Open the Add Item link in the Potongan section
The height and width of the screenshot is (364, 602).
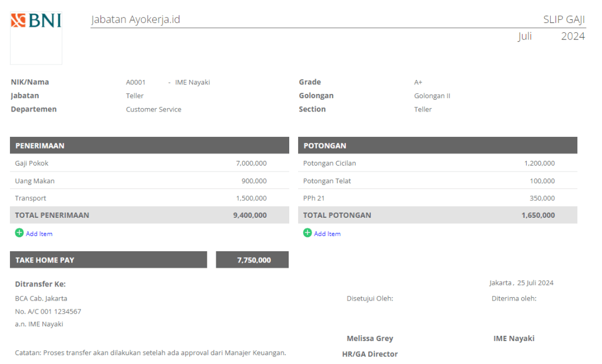[327, 234]
